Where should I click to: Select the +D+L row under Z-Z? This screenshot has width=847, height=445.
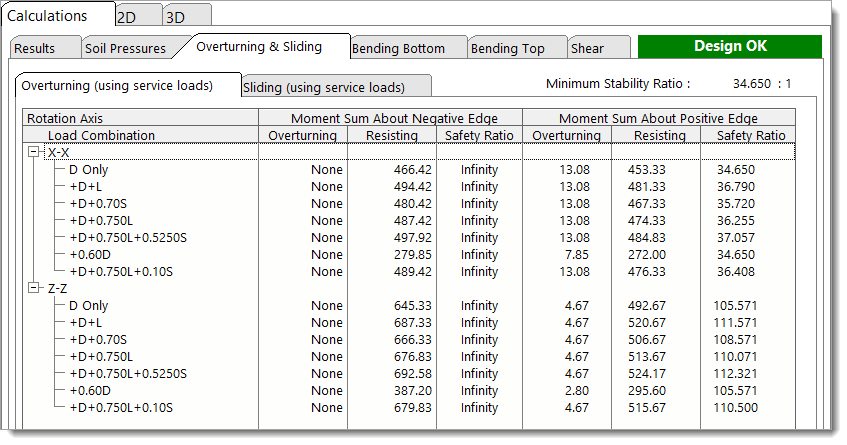(x=85, y=323)
